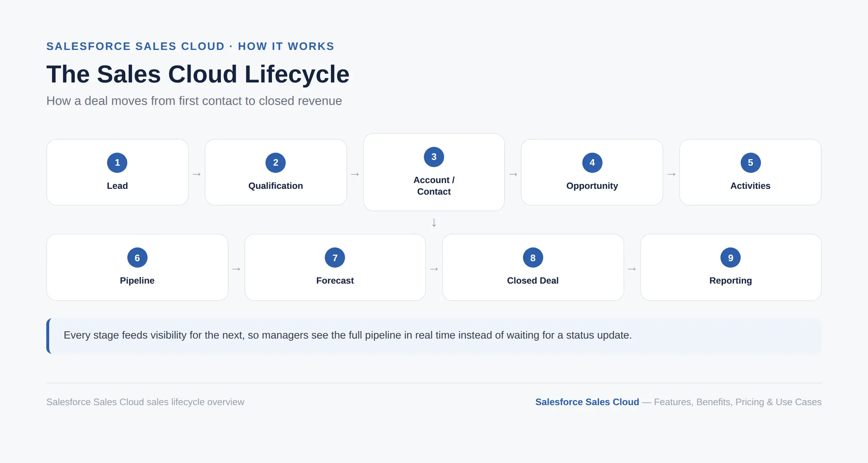Image resolution: width=868 pixels, height=463 pixels.
Task: Click the Pipeline stage card
Action: (137, 267)
